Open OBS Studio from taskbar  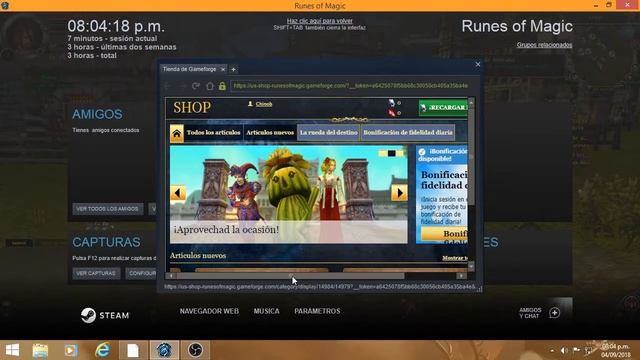coord(195,350)
